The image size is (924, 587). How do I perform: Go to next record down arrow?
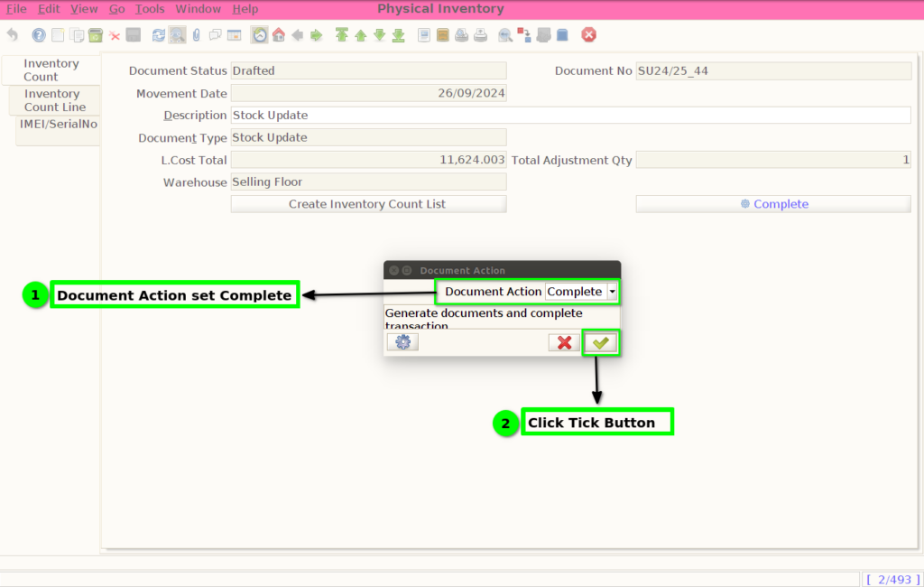(380, 35)
